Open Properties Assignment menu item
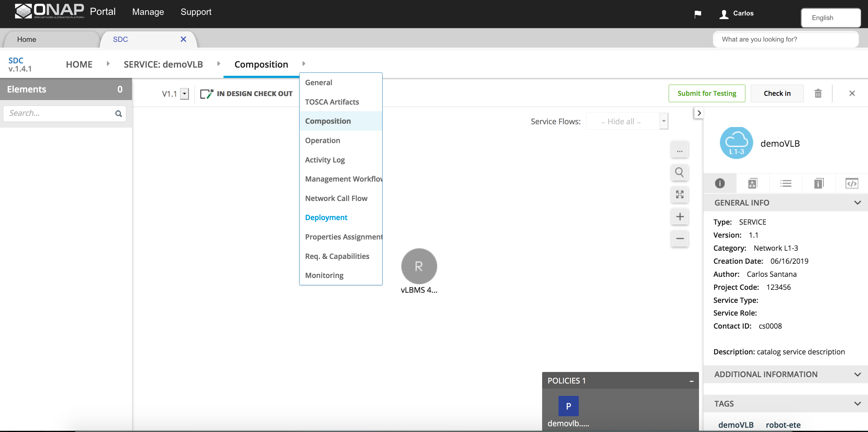Screen dimensions: 868x432 click(x=341, y=237)
